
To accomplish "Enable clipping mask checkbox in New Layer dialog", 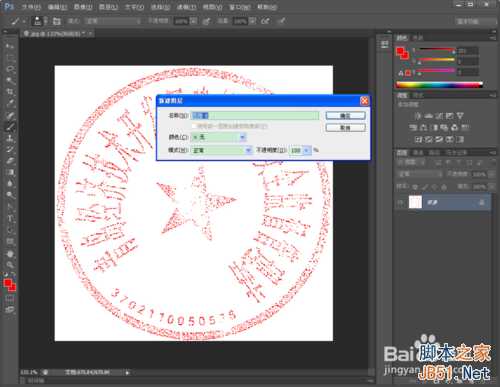I will pos(194,126).
